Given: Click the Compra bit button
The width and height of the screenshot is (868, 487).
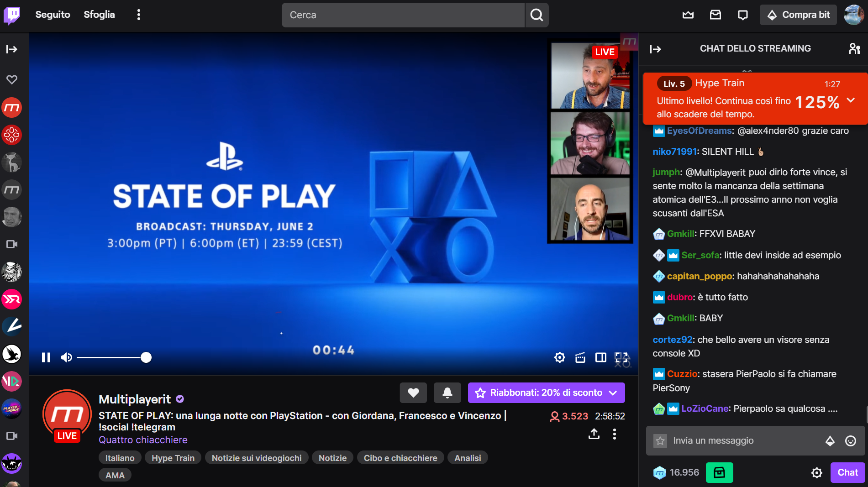Looking at the screenshot, I should 798,15.
